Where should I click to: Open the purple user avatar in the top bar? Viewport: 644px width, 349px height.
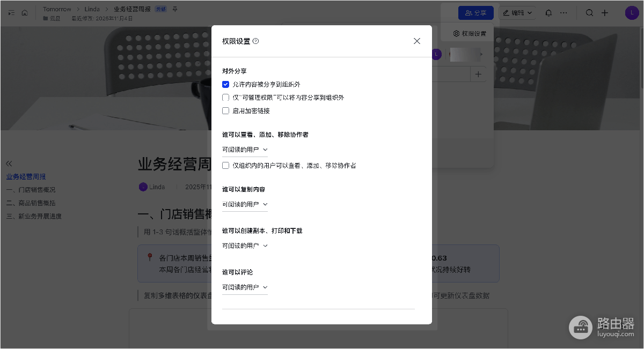[632, 13]
